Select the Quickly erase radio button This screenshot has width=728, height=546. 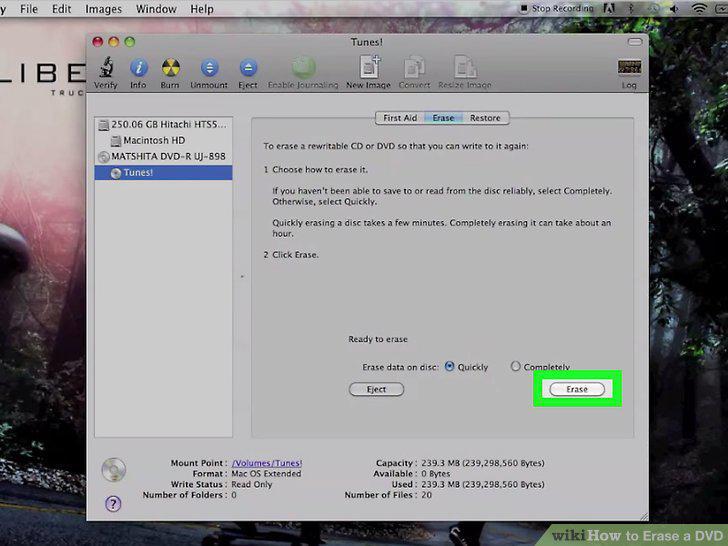(449, 366)
